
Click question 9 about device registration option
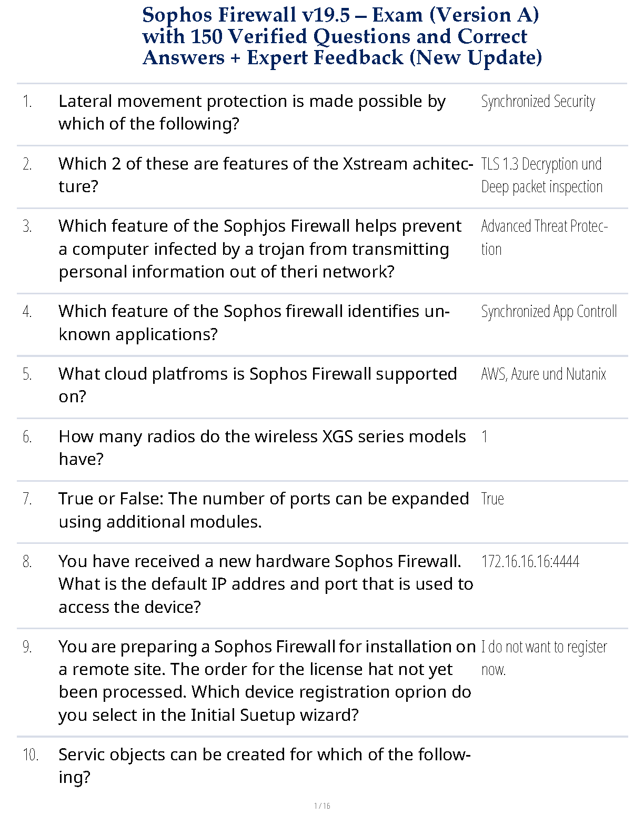click(267, 680)
